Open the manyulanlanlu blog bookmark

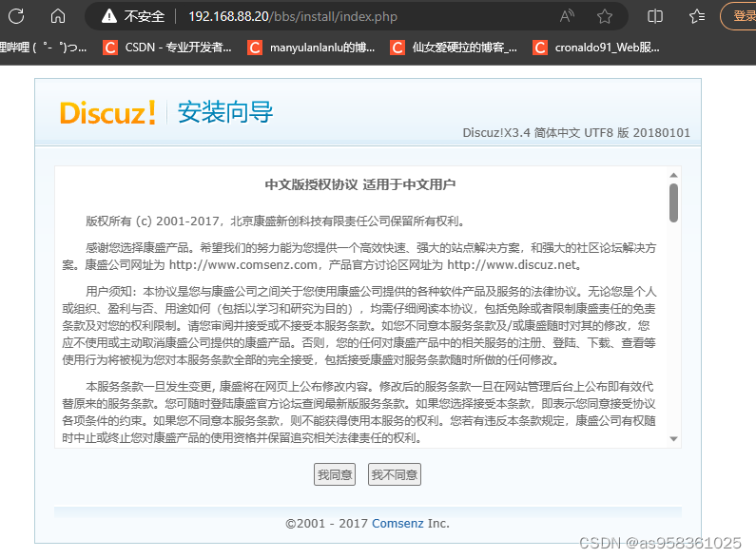click(311, 48)
